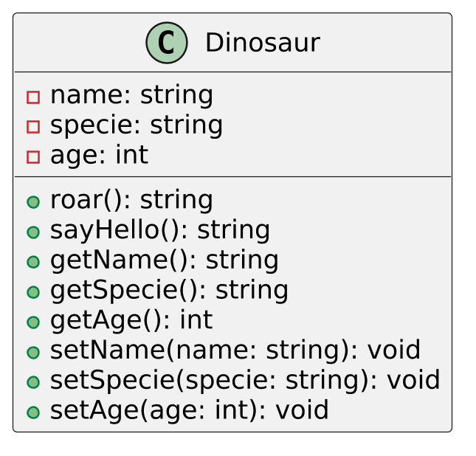Click the setAge(age: int): void method
This screenshot has height=456, width=476.
[189, 411]
